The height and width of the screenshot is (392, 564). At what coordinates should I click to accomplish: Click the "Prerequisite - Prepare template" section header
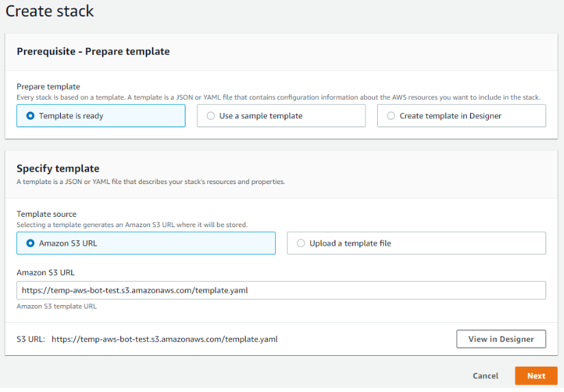[x=93, y=51]
